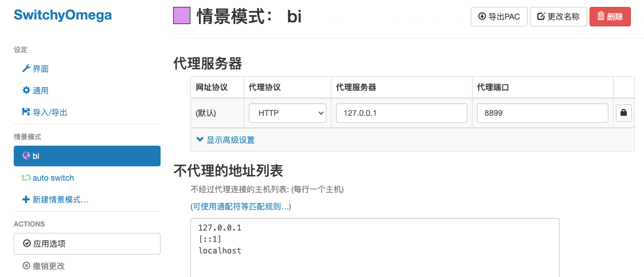
Task: Open the wildcard rules help link
Action: 241,206
